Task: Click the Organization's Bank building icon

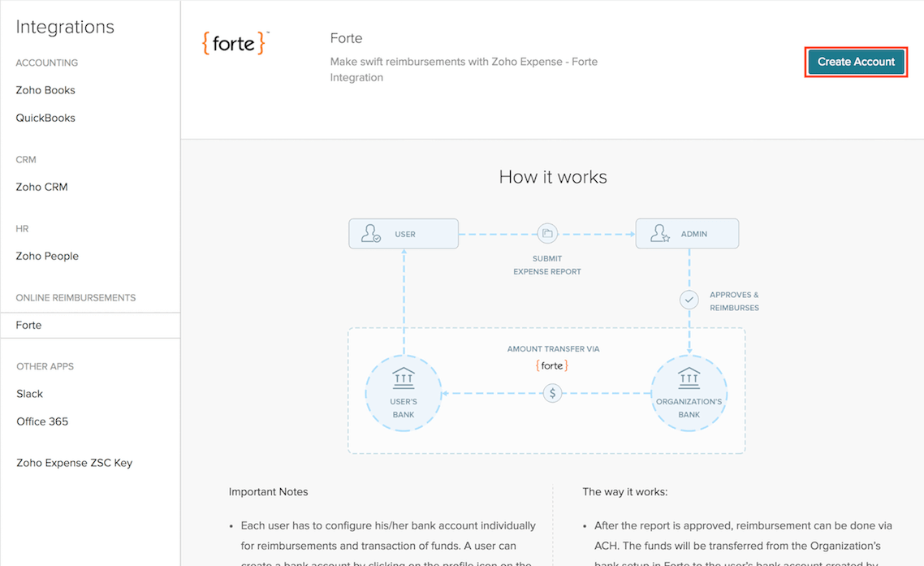Action: point(689,378)
